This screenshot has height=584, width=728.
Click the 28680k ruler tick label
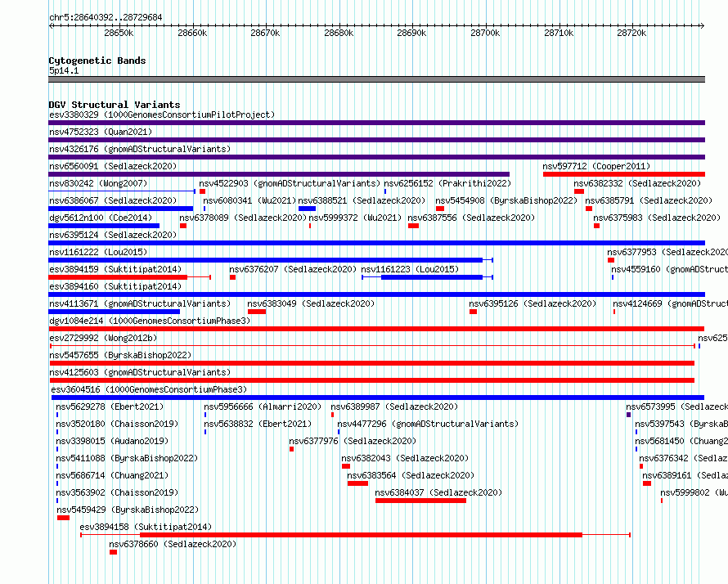coord(339,33)
